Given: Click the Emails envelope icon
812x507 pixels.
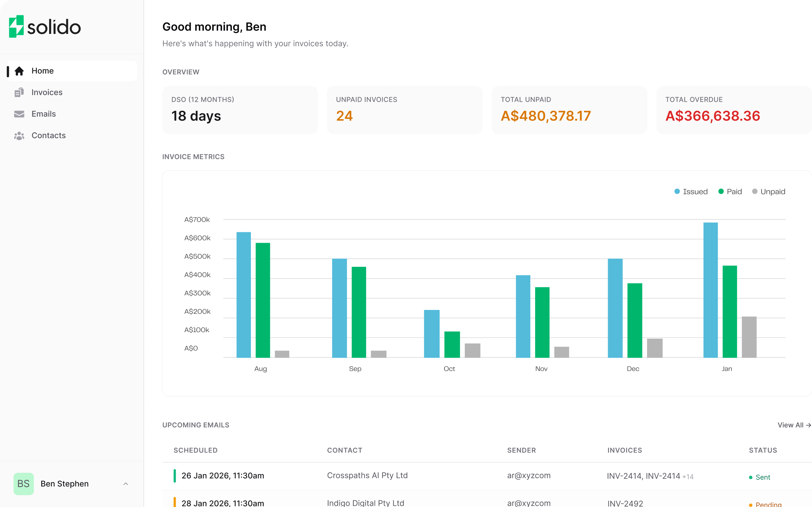Looking at the screenshot, I should pos(19,114).
